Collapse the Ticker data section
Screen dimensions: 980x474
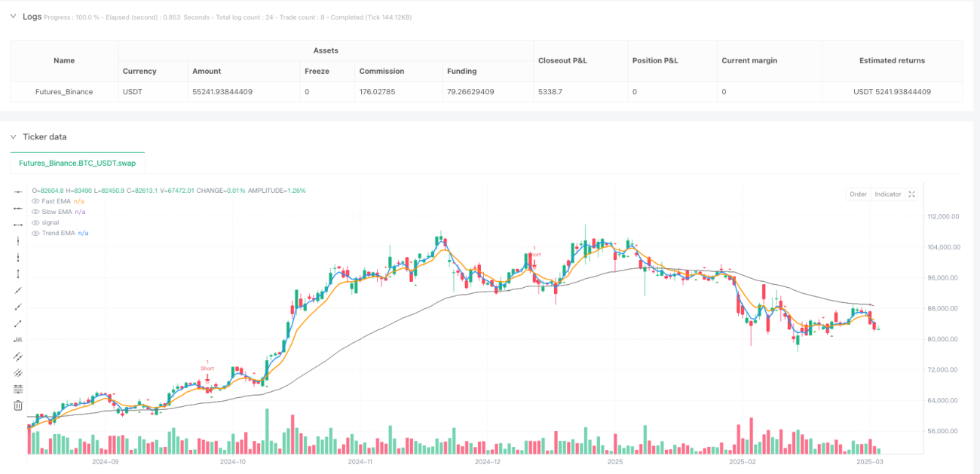[x=13, y=136]
